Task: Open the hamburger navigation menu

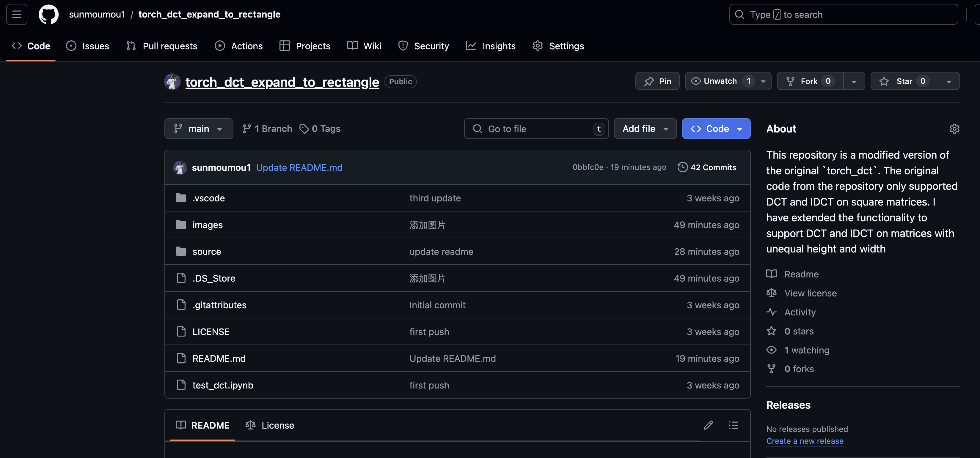Action: coord(17,15)
